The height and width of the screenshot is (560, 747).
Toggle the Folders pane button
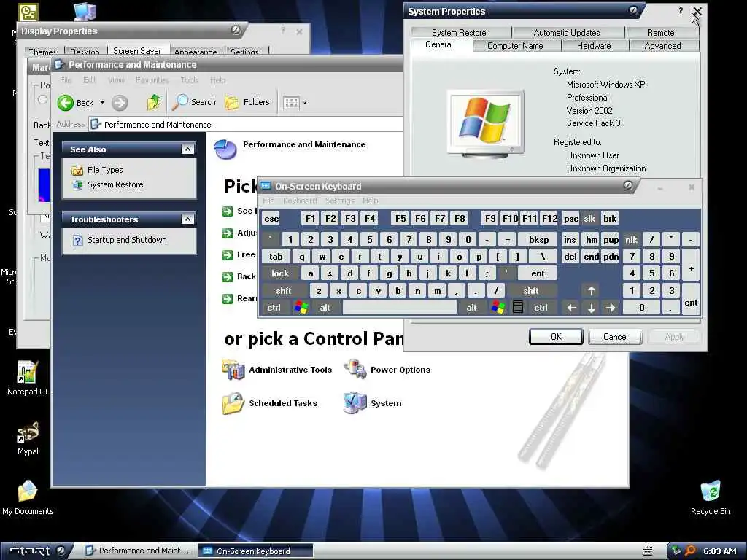pyautogui.click(x=247, y=102)
